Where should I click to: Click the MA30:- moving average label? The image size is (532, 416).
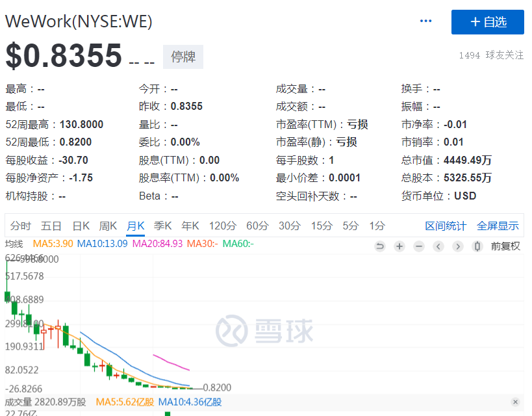[x=203, y=244]
